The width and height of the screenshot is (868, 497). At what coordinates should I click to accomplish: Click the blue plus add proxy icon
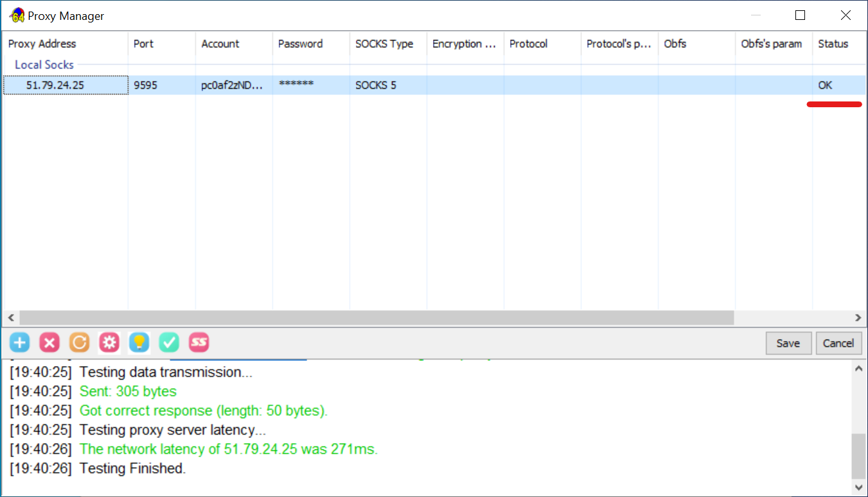pyautogui.click(x=20, y=342)
